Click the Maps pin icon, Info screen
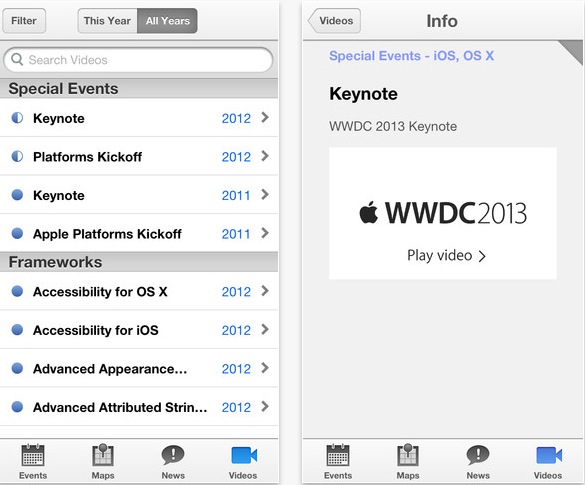 tap(408, 455)
